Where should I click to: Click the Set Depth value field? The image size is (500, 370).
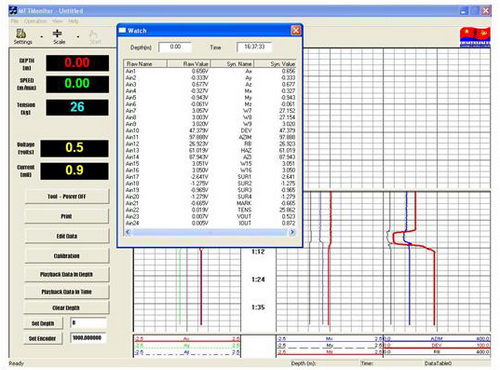pos(88,323)
